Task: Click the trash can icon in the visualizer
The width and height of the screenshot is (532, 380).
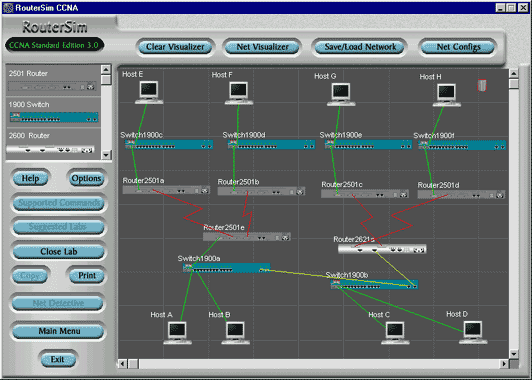Action: point(482,86)
